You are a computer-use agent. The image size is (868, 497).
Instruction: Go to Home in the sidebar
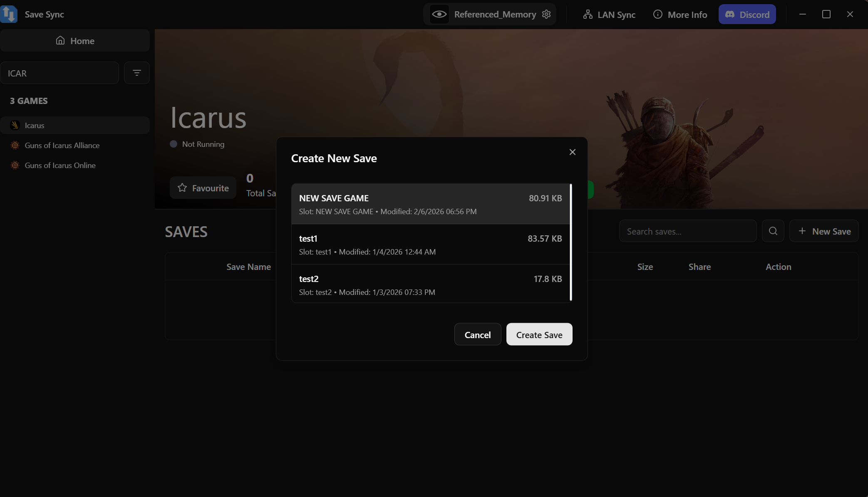75,41
